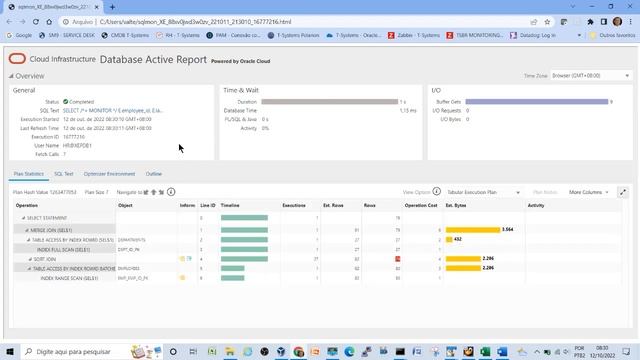Click info icon in INDEX RANGE SCAN row
This screenshot has width=640, height=360.
182,278
